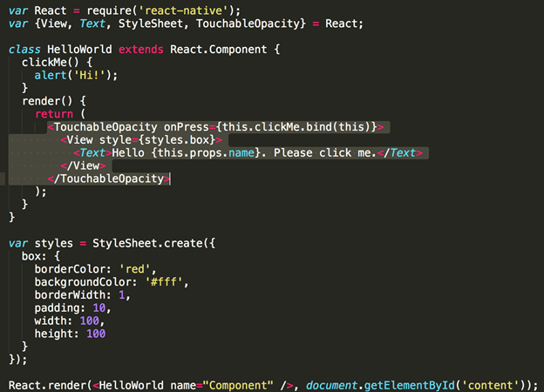Click the closing </Text> tag
Viewport: 544px width, 392px height.
coord(399,152)
